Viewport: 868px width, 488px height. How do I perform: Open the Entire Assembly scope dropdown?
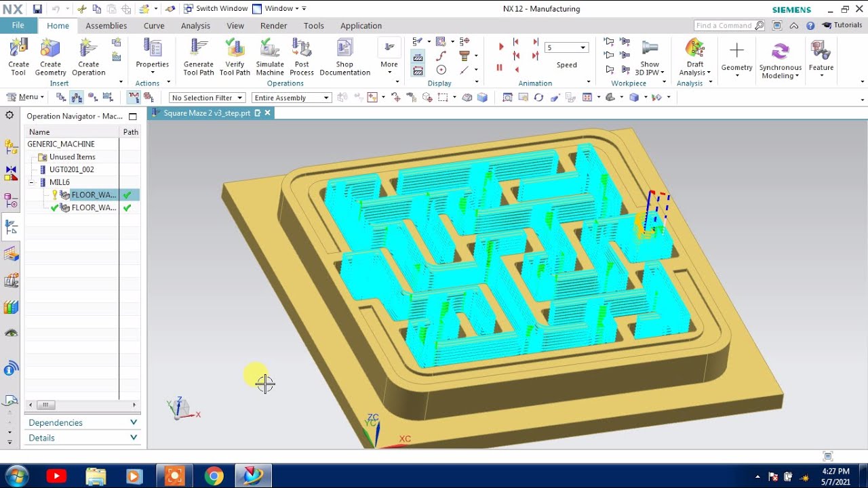tap(292, 98)
